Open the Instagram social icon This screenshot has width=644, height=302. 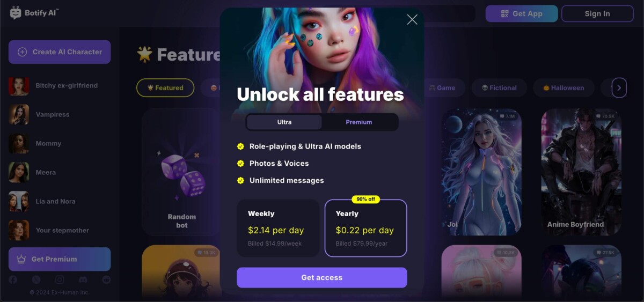(60, 279)
